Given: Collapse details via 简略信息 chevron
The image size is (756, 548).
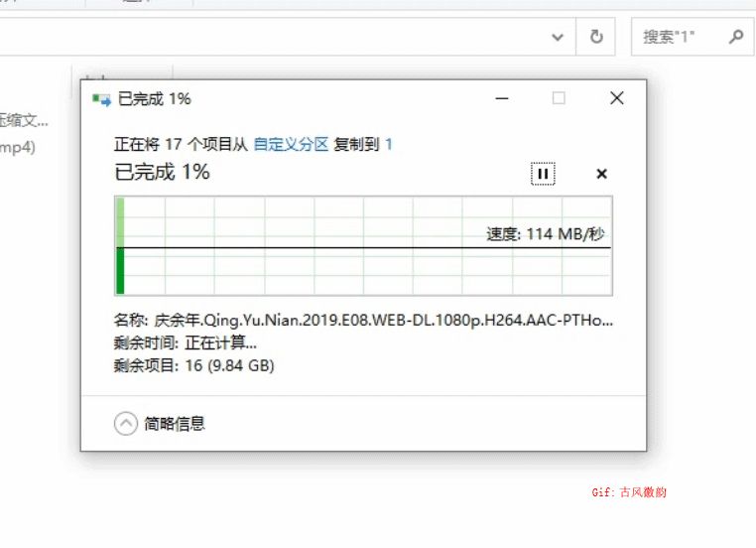Looking at the screenshot, I should point(126,423).
